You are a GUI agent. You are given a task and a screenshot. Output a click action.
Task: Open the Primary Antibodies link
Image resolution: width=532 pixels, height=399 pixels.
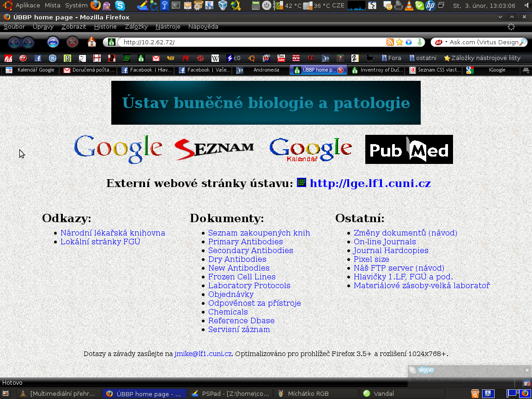click(245, 242)
